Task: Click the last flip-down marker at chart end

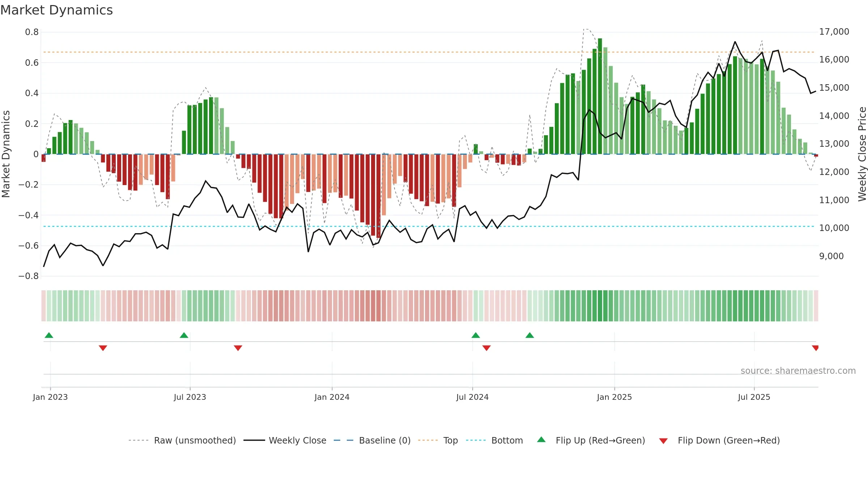Action: pos(815,348)
